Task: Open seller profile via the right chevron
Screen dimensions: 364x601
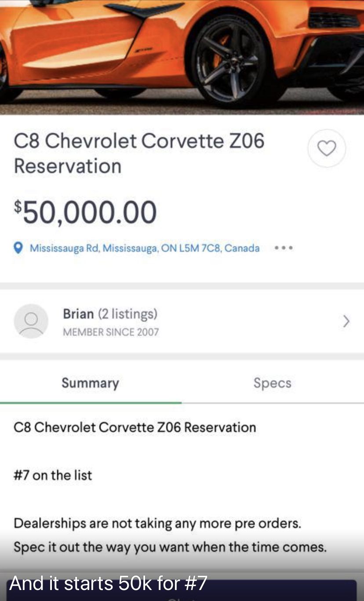Action: pyautogui.click(x=346, y=321)
